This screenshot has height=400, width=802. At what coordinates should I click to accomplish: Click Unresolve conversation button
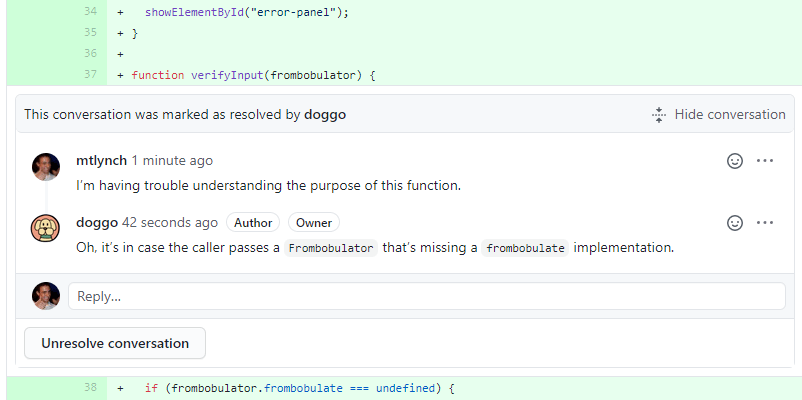[x=115, y=343]
